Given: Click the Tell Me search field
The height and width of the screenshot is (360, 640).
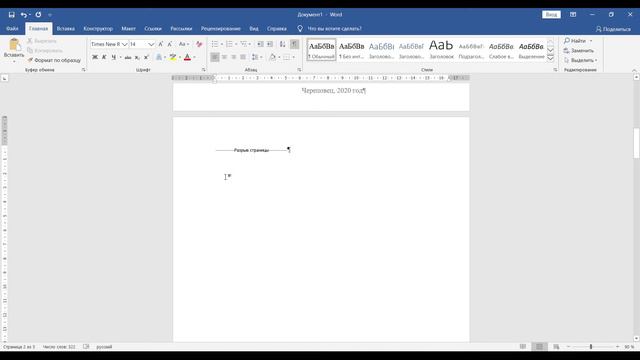Looking at the screenshot, I should tap(334, 29).
